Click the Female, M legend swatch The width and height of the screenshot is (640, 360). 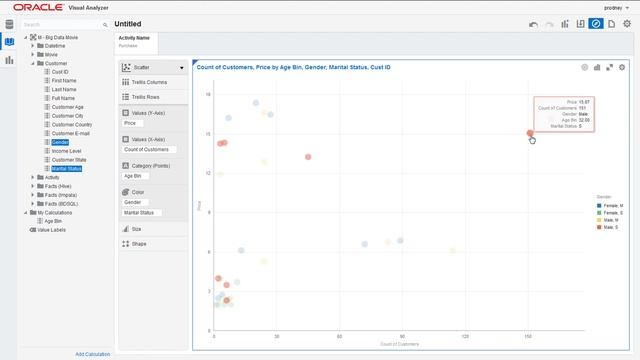(599, 206)
